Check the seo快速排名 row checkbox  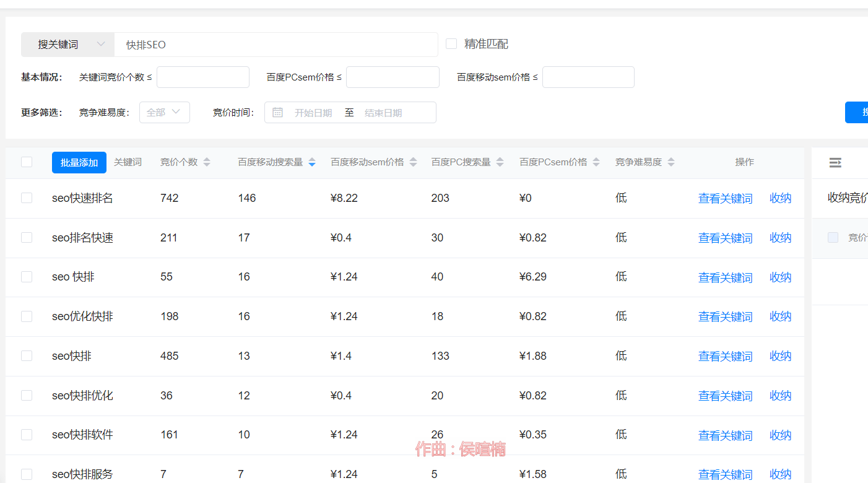click(27, 198)
